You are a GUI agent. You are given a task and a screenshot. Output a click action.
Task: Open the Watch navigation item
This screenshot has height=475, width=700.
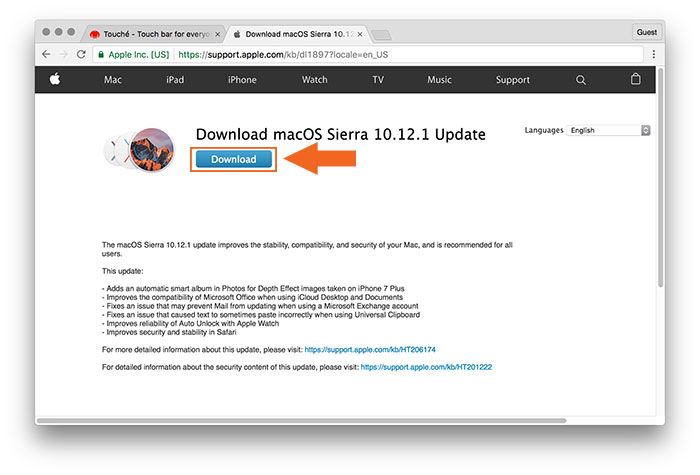(x=314, y=80)
